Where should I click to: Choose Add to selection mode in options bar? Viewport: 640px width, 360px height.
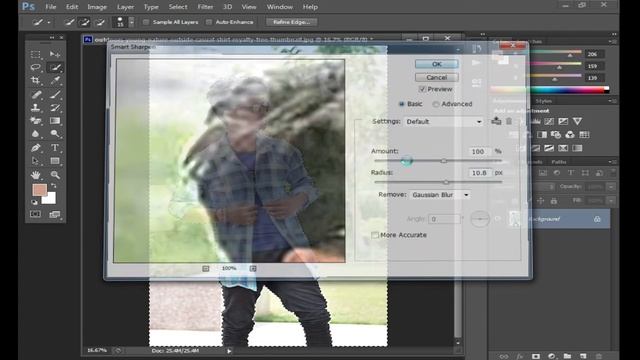point(84,22)
